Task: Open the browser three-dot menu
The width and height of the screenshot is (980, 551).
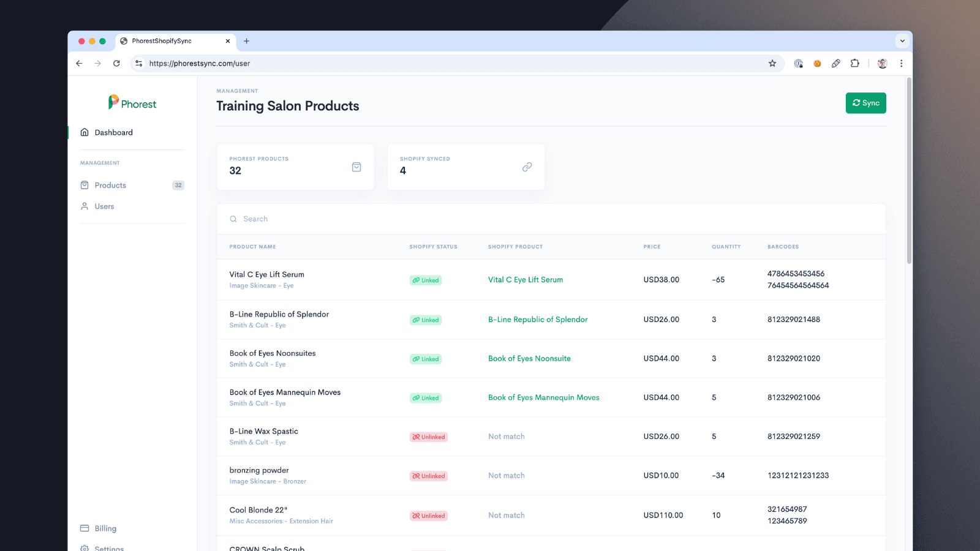Action: click(x=901, y=63)
